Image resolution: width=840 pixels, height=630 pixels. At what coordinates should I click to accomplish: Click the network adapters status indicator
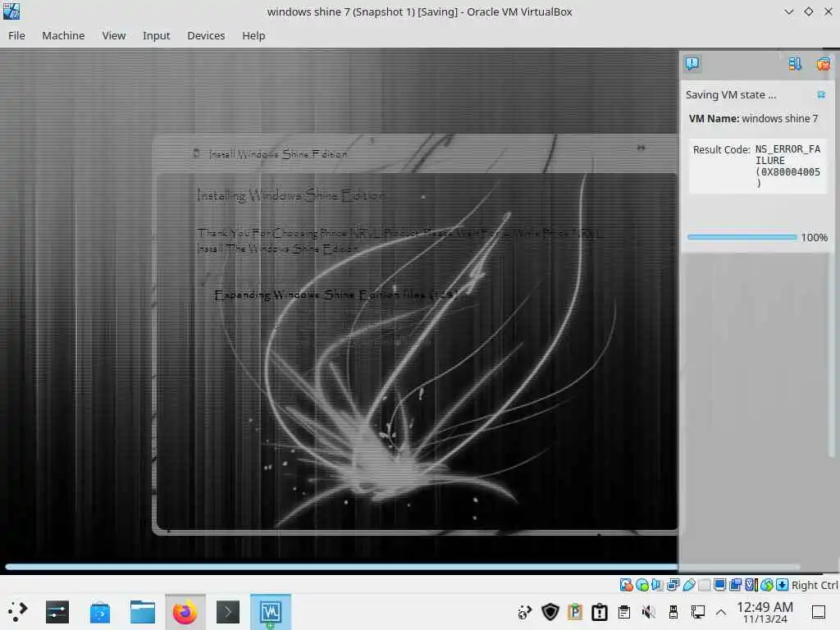(673, 584)
